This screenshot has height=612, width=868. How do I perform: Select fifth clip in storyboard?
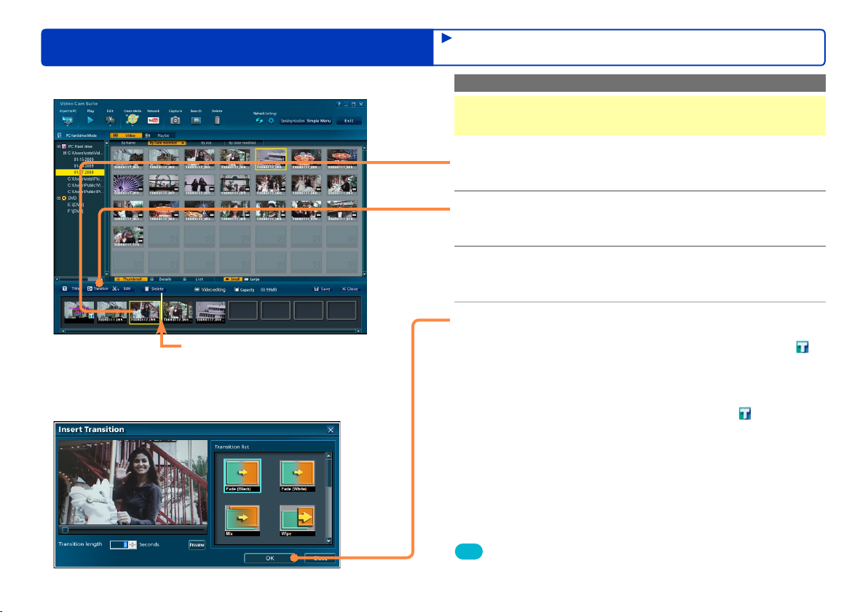(x=210, y=313)
